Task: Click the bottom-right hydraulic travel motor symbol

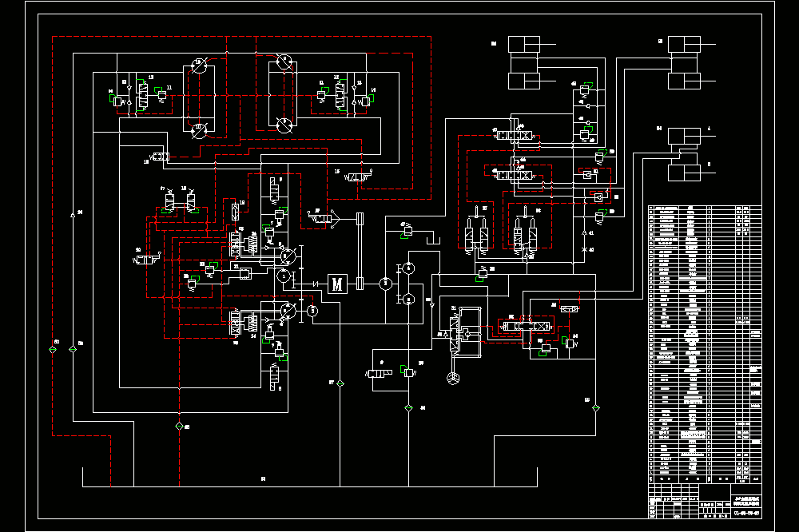Action: (x=284, y=125)
